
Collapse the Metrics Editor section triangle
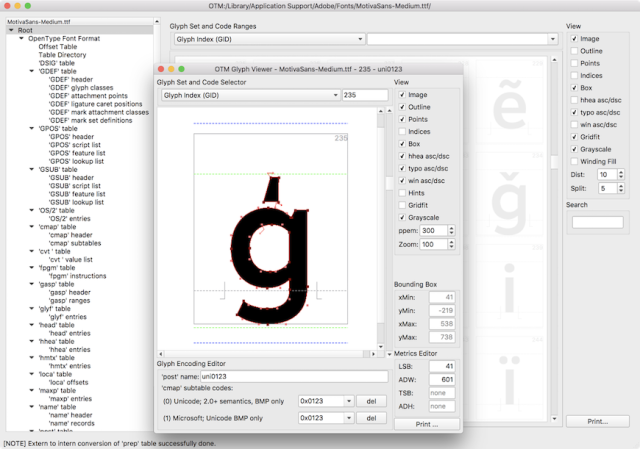tap(389, 353)
